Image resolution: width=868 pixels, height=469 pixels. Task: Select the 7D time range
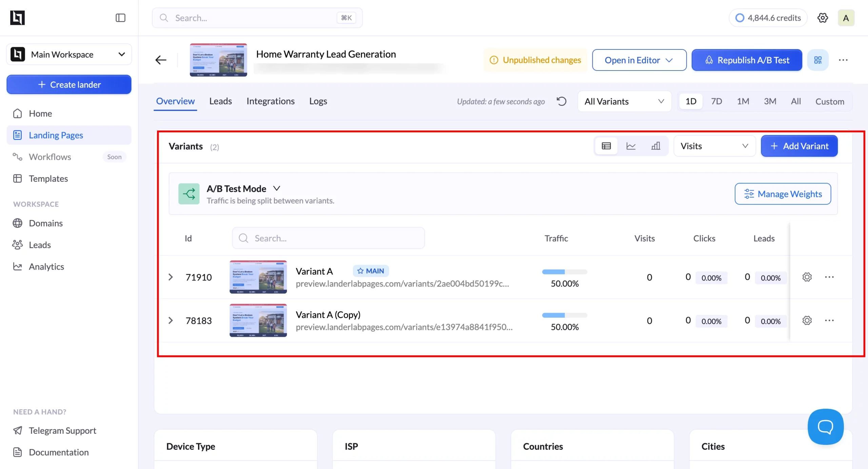coord(716,101)
